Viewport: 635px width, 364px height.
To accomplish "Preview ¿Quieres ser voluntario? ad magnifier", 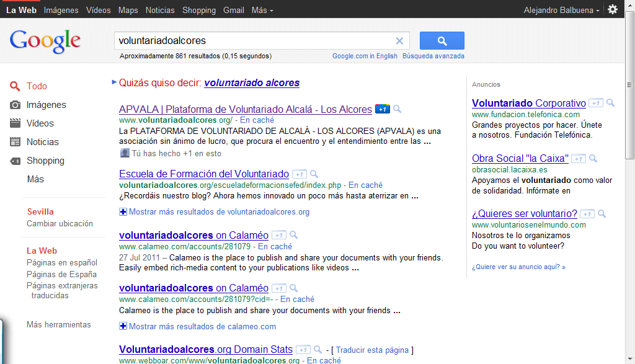I will coord(602,213).
